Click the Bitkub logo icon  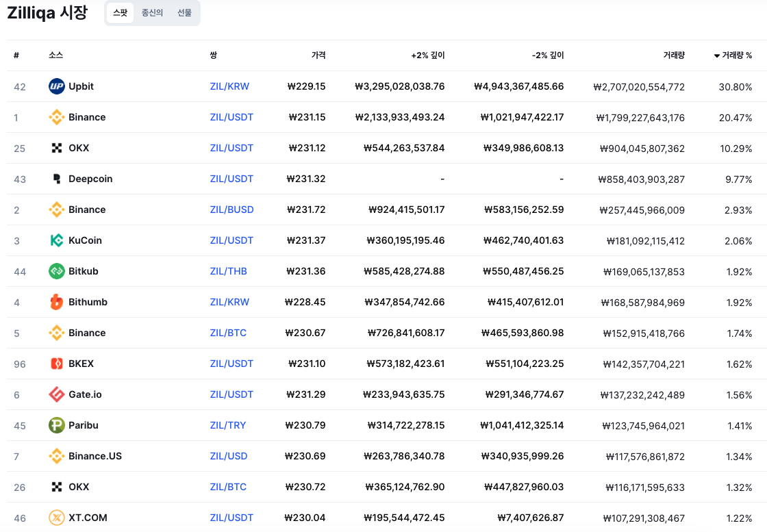coord(57,271)
